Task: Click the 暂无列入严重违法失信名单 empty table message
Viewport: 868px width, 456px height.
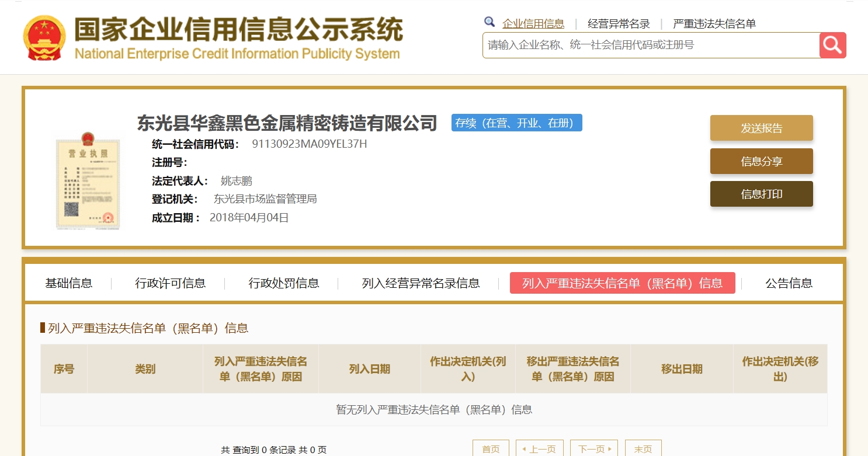Action: tap(434, 409)
